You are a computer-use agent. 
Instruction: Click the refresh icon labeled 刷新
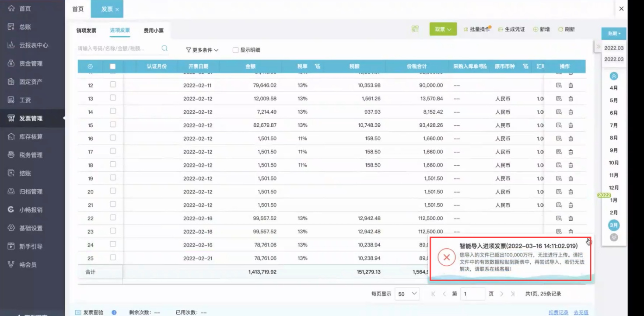tap(566, 29)
